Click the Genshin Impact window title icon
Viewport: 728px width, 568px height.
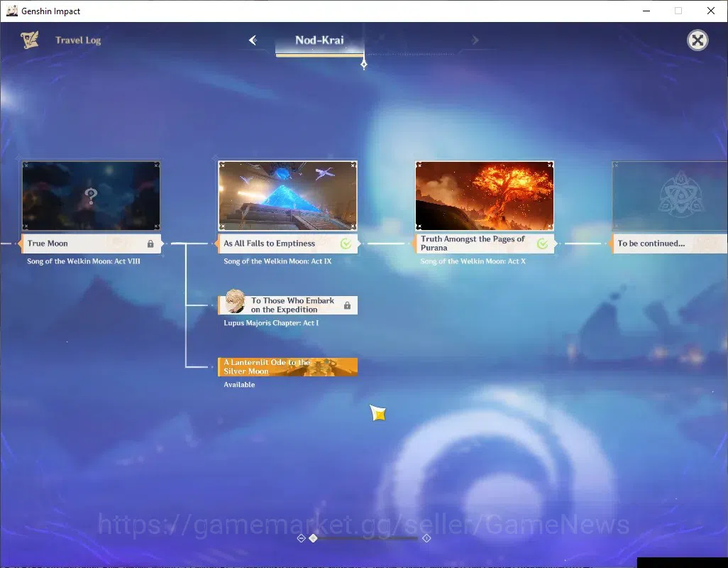pyautogui.click(x=11, y=11)
